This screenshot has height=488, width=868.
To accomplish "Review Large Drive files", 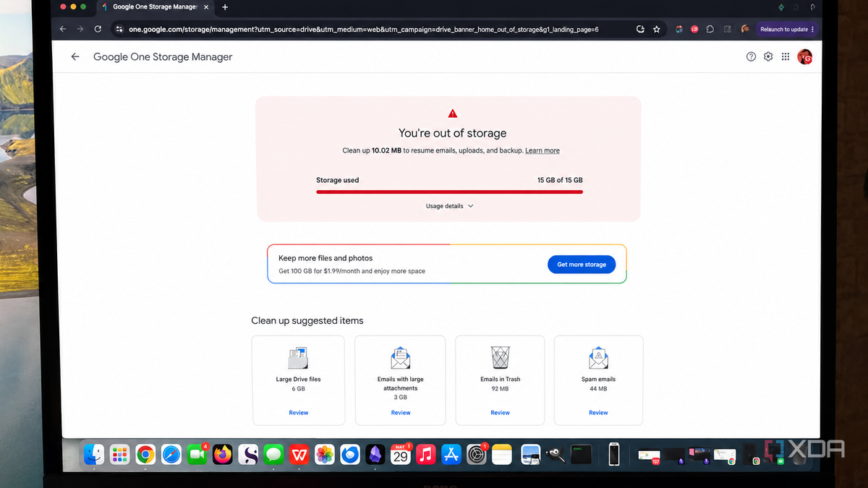I will [298, 413].
